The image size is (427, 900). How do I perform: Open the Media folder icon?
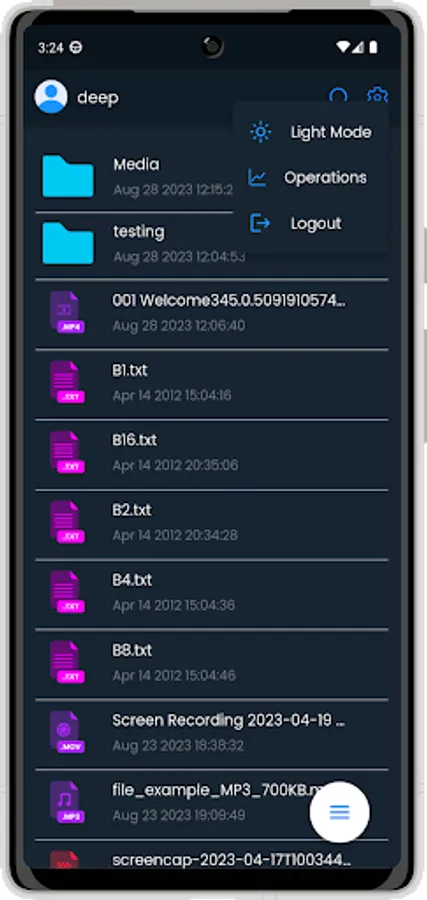click(x=68, y=176)
